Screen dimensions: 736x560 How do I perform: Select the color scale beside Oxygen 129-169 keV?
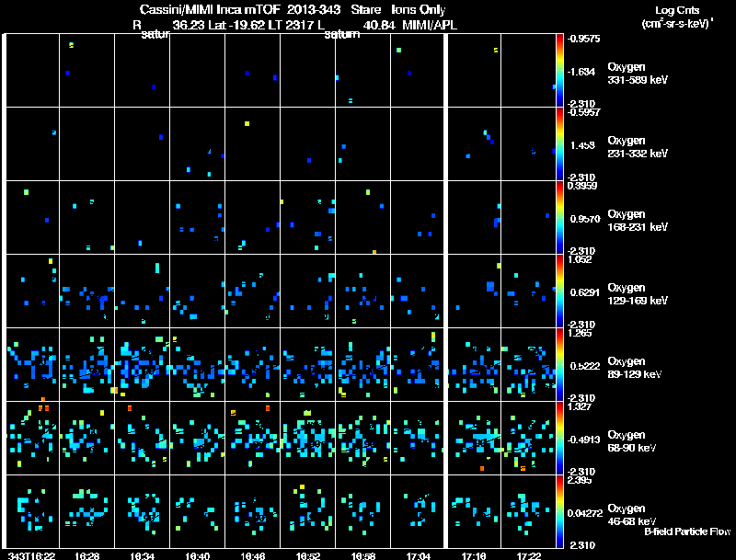(559, 291)
